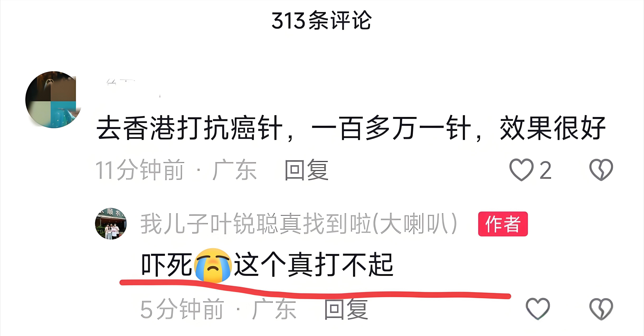Tap the comment text 去香港打抗癌针
The image size is (644, 336).
pyautogui.click(x=189, y=128)
